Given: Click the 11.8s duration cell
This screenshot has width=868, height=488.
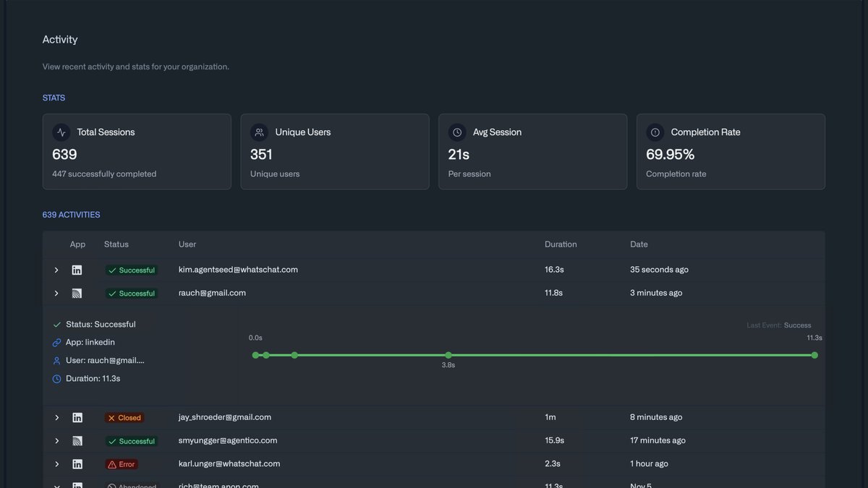Looking at the screenshot, I should click(553, 293).
